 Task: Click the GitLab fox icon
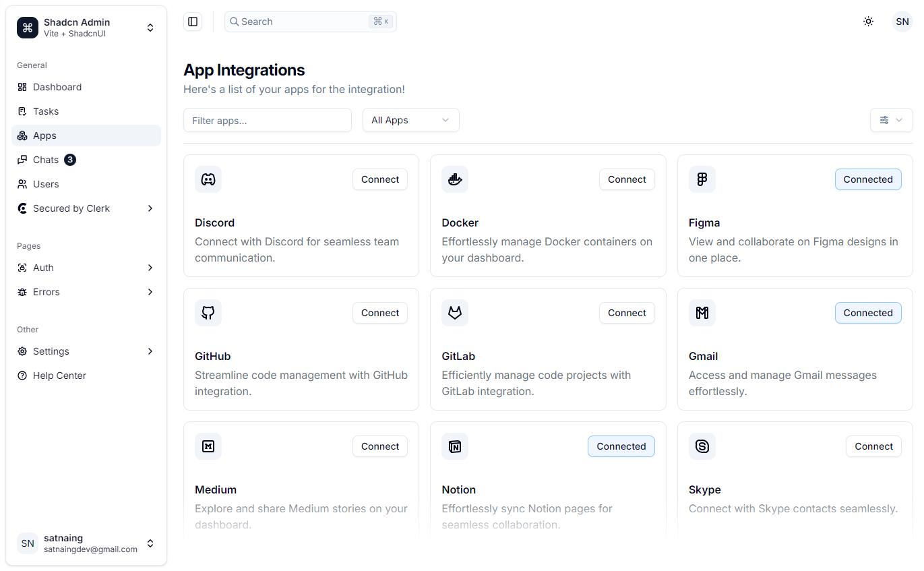tap(455, 313)
